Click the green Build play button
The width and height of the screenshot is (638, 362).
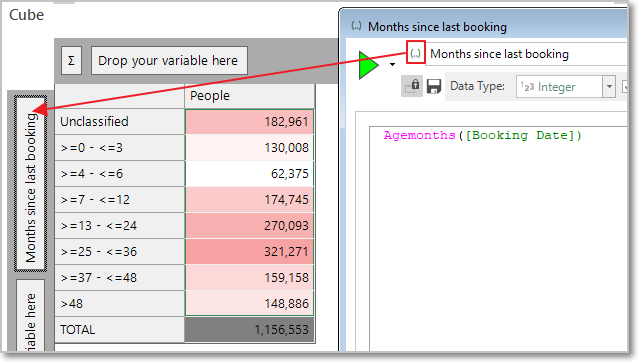tap(368, 65)
